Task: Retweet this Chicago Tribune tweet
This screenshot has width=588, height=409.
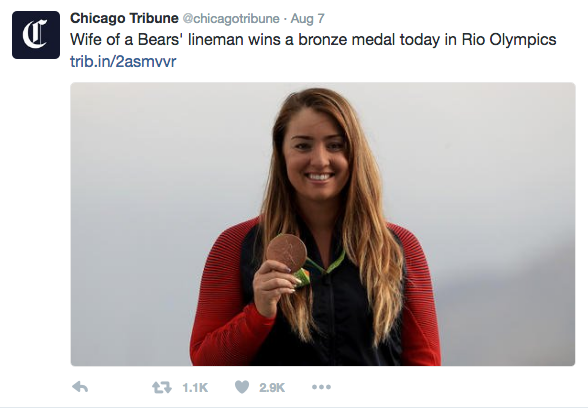Action: click(x=162, y=387)
